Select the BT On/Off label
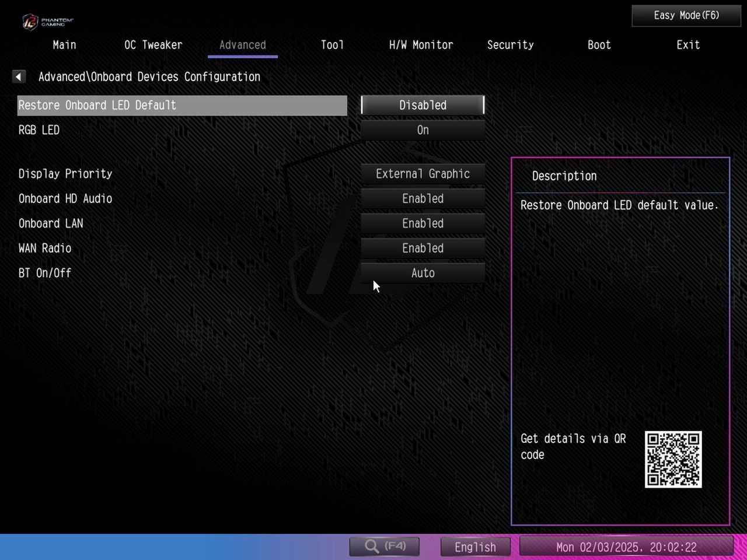The width and height of the screenshot is (747, 560). pyautogui.click(x=45, y=273)
